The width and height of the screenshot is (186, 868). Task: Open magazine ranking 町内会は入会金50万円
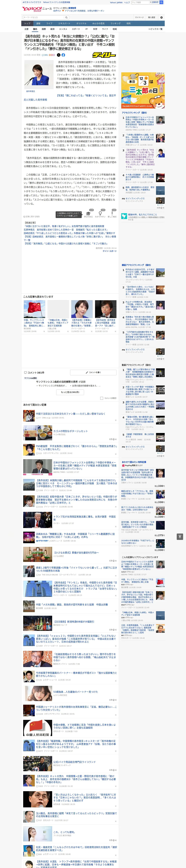[140, 273]
